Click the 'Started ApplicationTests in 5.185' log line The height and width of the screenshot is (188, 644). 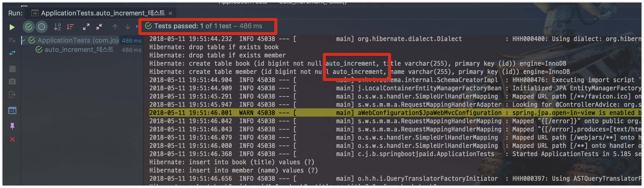(x=395, y=154)
